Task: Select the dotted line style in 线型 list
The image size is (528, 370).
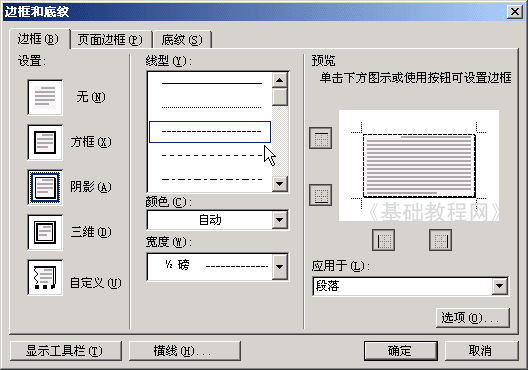Action: click(211, 107)
